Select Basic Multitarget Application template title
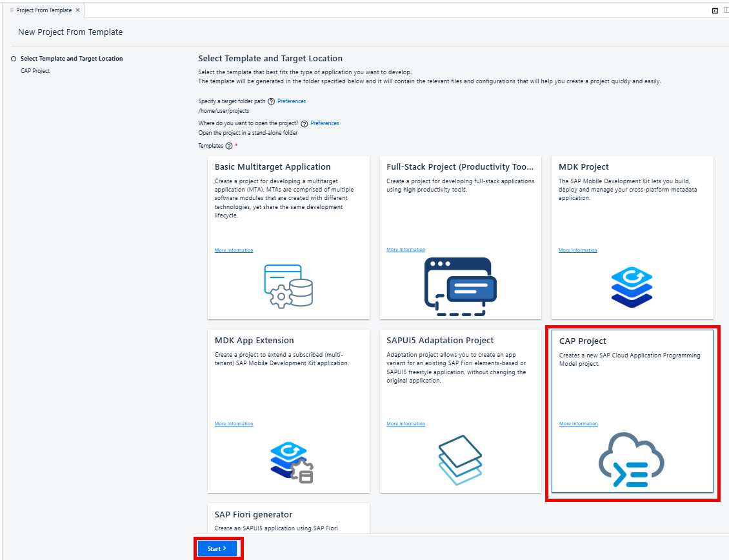The height and width of the screenshot is (560, 729). [x=272, y=167]
